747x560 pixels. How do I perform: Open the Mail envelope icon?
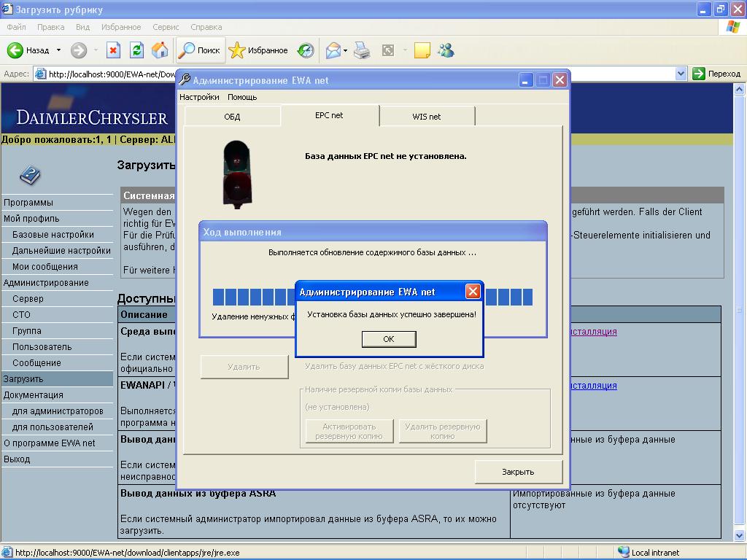pyautogui.click(x=333, y=50)
